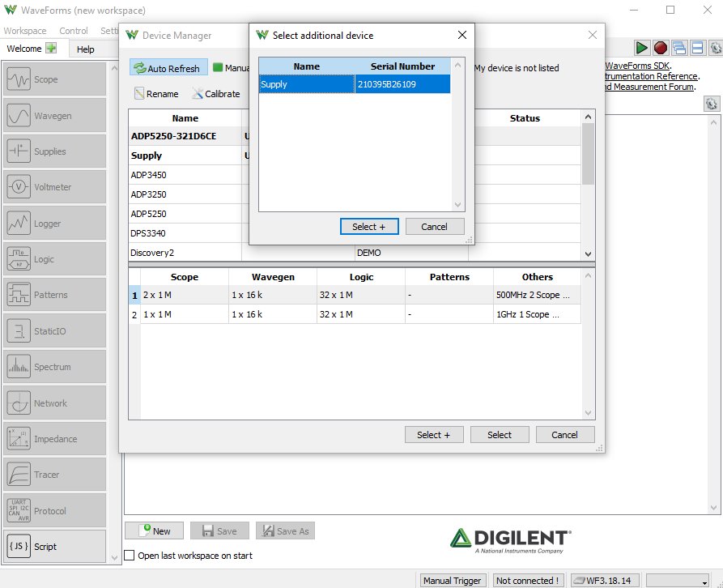Choose configuration 2 with 1GHz 1 Scope
The width and height of the screenshot is (723, 588).
(x=355, y=314)
